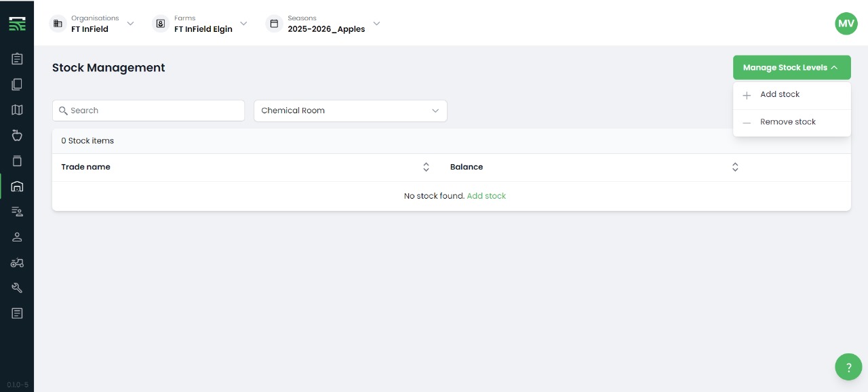Open the person profile sidebar icon
This screenshot has height=392, width=868.
pyautogui.click(x=17, y=237)
